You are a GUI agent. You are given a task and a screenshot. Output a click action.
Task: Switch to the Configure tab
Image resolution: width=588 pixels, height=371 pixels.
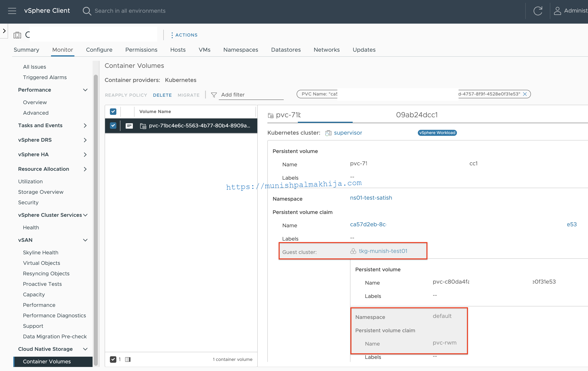pos(99,50)
